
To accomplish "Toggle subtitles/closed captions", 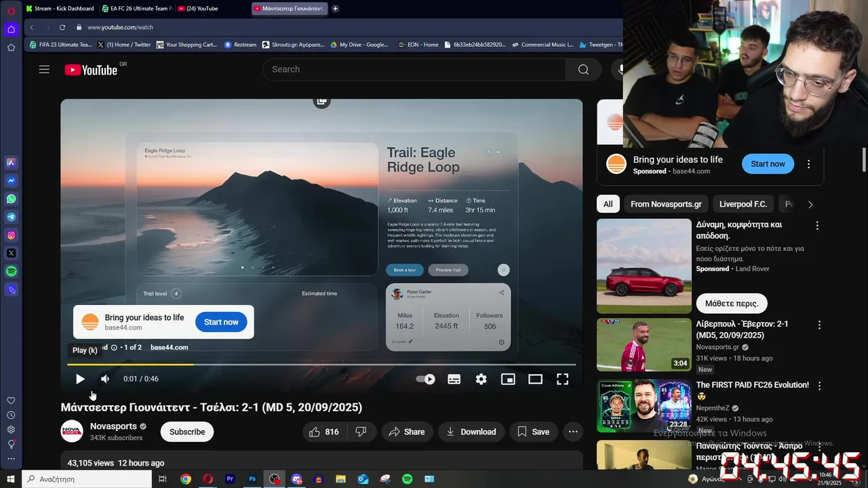I will 454,379.
